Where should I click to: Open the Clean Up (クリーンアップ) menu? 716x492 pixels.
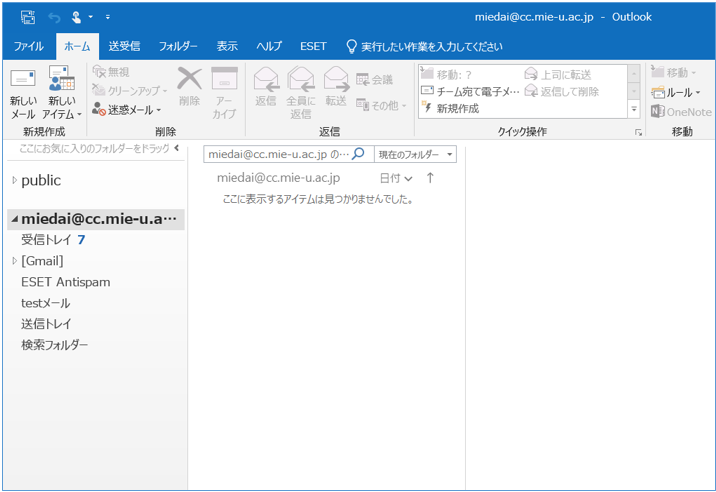pyautogui.click(x=130, y=90)
